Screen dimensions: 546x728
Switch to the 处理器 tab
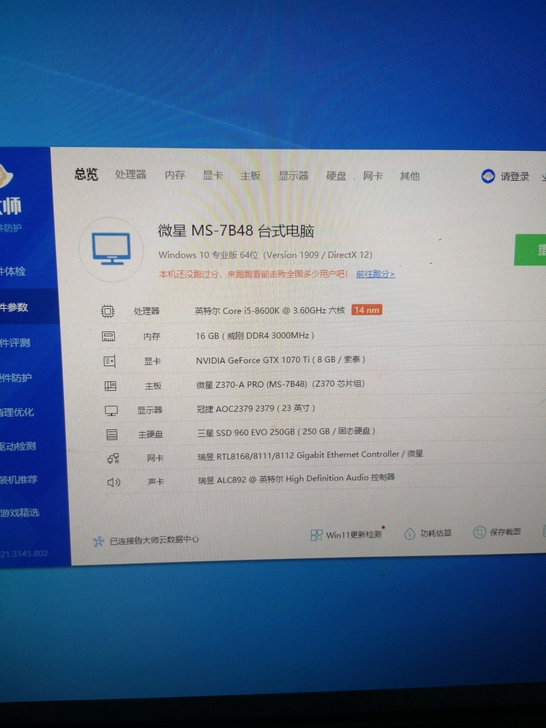[130, 175]
